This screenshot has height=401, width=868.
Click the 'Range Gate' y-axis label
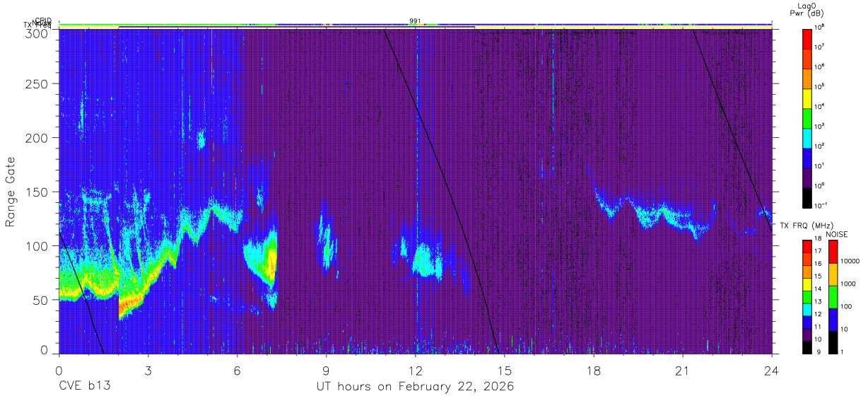pos(11,192)
